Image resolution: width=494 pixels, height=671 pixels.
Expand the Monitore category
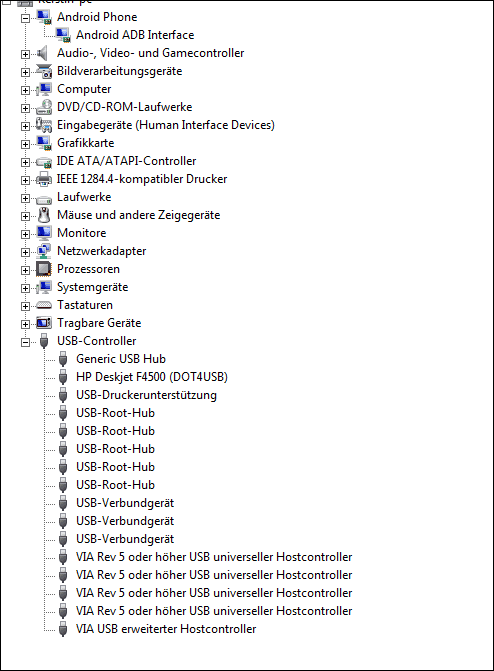[x=25, y=234]
